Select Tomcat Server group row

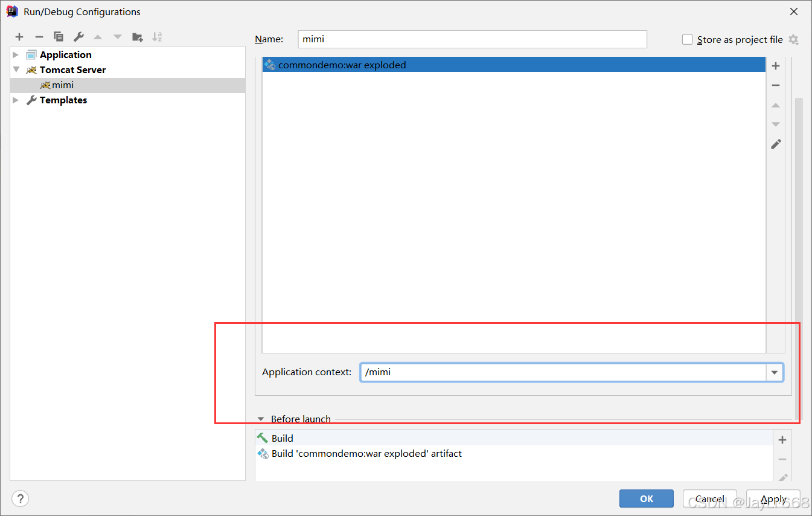click(128, 70)
